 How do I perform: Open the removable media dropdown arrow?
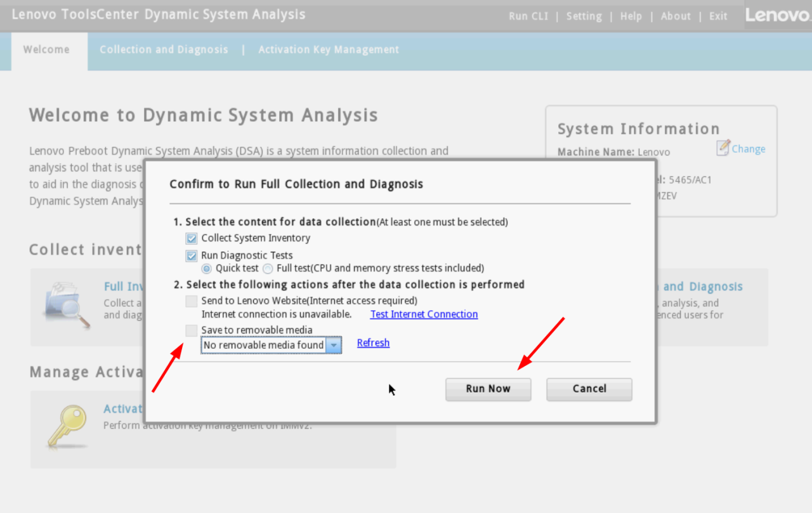334,345
